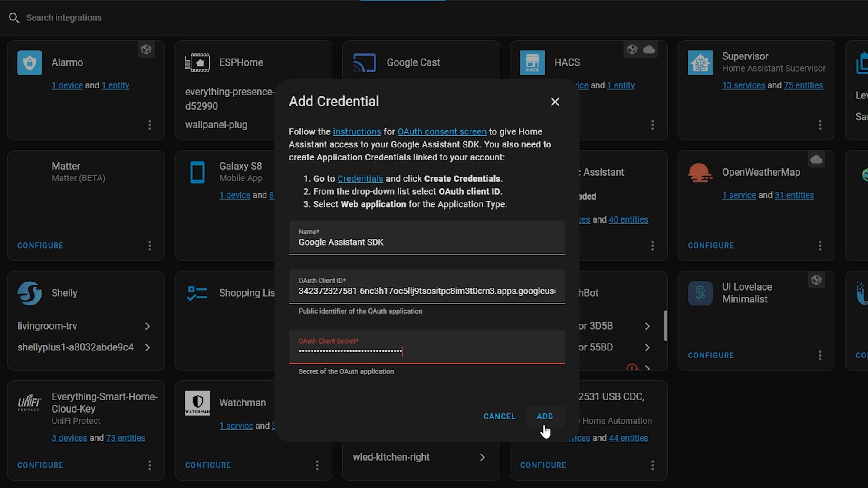
Task: Click the cloud icon on OpenWeatherMap card
Action: click(816, 159)
